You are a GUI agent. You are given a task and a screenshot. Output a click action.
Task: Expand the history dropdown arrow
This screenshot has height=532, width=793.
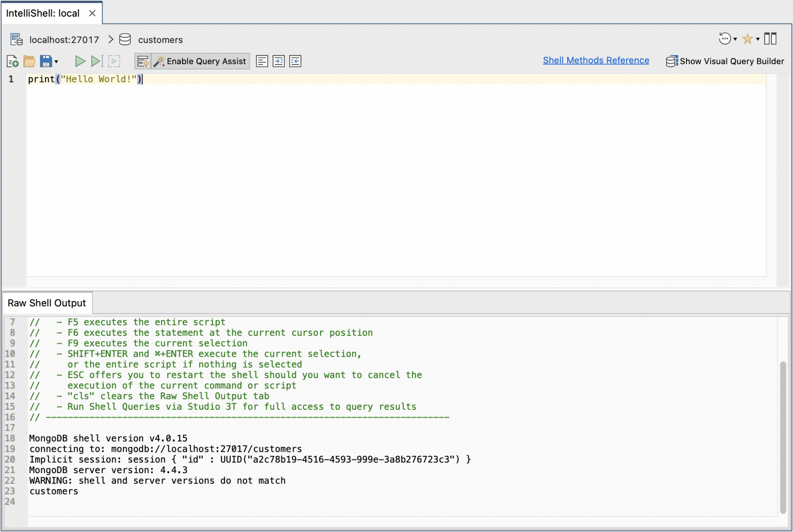tap(735, 39)
